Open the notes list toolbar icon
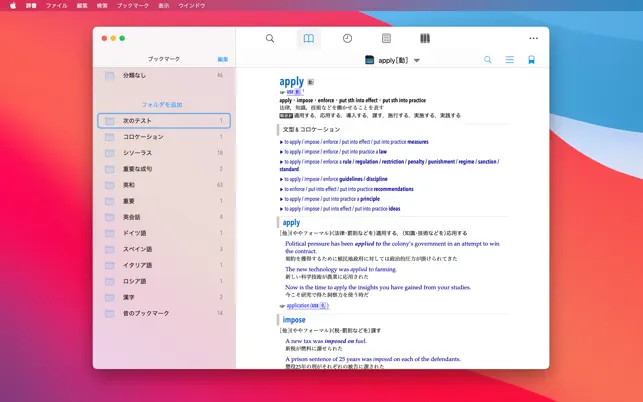643x402 pixels. [386, 39]
